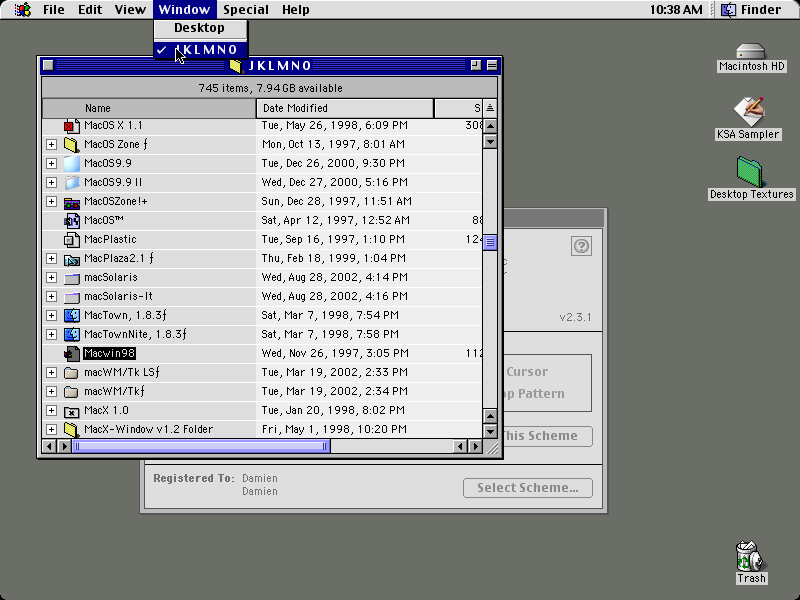Sort list by Date Modified header
Image resolution: width=800 pixels, height=600 pixels.
pos(345,108)
